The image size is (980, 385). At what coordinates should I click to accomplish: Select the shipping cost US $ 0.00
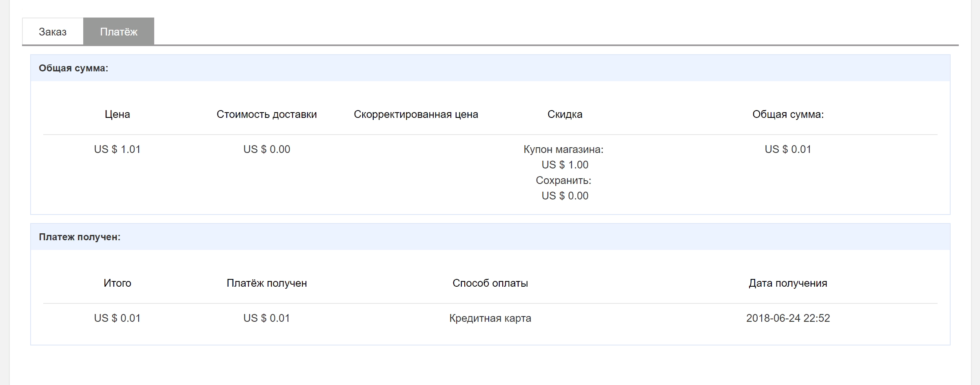pos(267,149)
